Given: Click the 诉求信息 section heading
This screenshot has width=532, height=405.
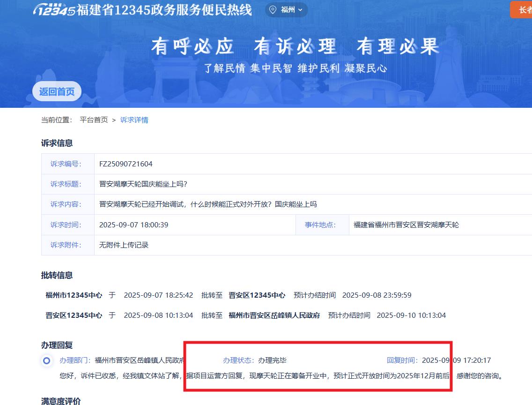Looking at the screenshot, I should [x=57, y=143].
